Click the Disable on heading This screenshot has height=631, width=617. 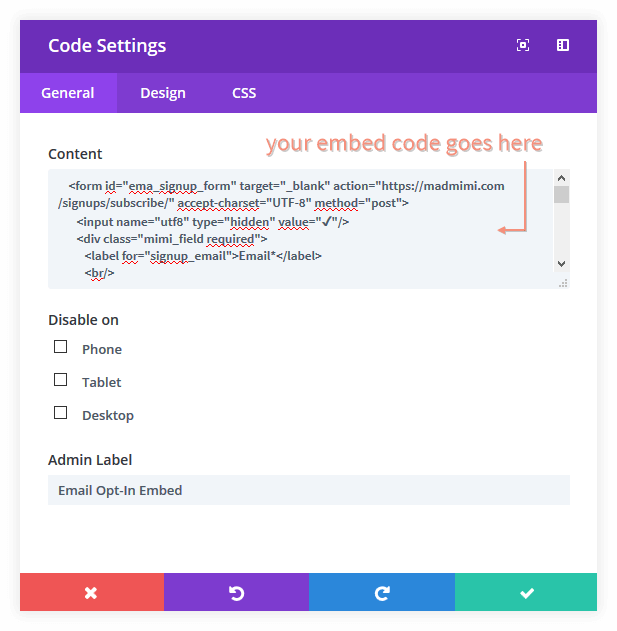pyautogui.click(x=83, y=320)
